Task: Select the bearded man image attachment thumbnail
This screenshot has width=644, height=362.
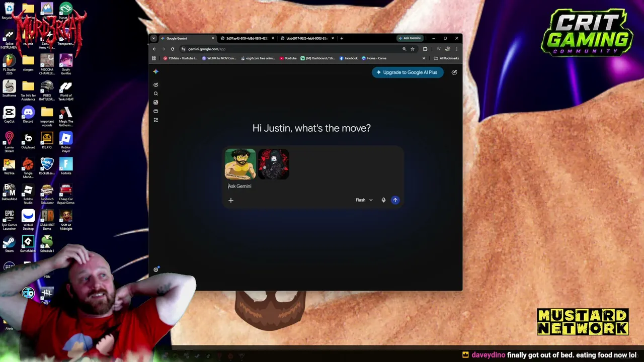Action: coord(240,164)
